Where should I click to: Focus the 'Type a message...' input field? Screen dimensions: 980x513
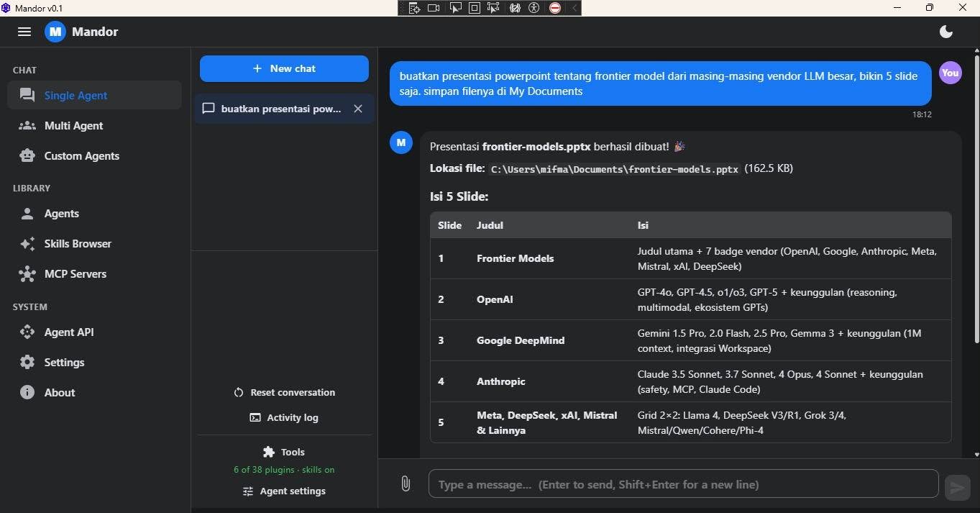tap(683, 484)
